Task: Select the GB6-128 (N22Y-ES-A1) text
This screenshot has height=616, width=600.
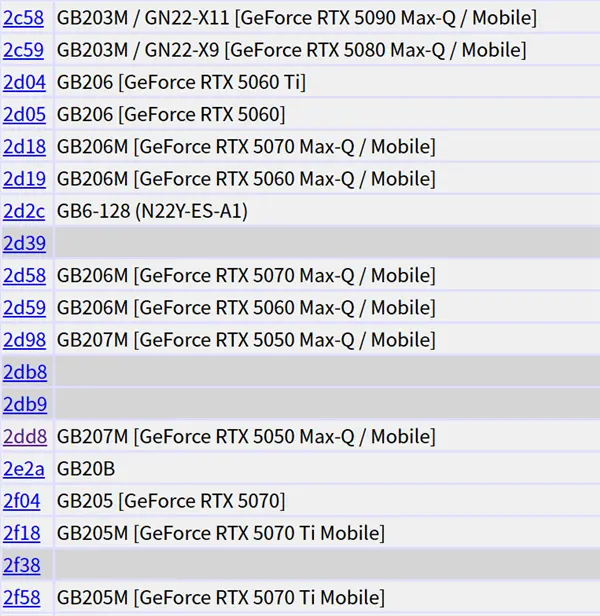Action: pos(152,211)
